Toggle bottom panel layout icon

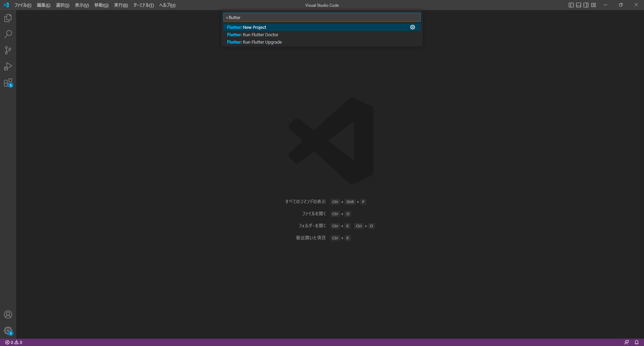(x=579, y=5)
